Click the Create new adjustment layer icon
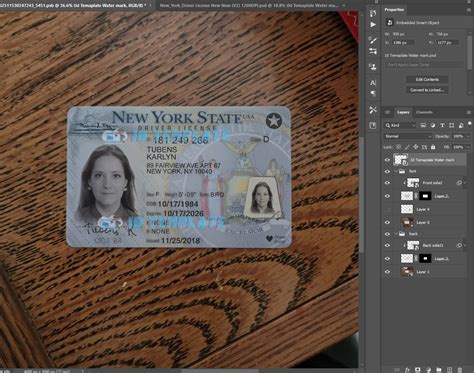Image resolution: width=474 pixels, height=373 pixels. tap(428, 370)
